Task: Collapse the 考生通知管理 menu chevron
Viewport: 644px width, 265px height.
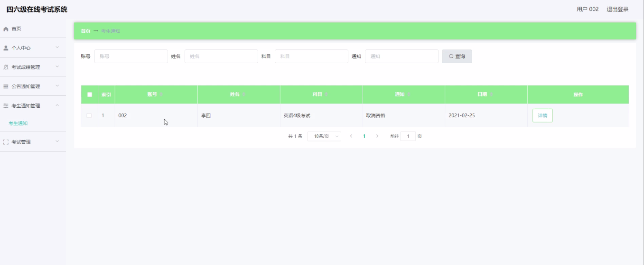Action: tap(57, 105)
